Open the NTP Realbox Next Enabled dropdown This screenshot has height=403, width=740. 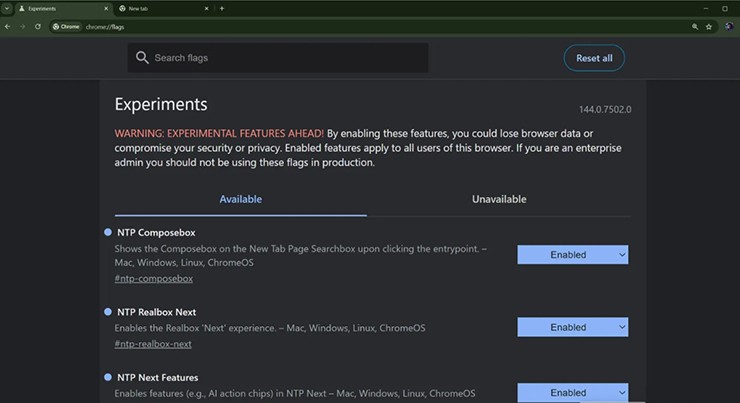[572, 327]
